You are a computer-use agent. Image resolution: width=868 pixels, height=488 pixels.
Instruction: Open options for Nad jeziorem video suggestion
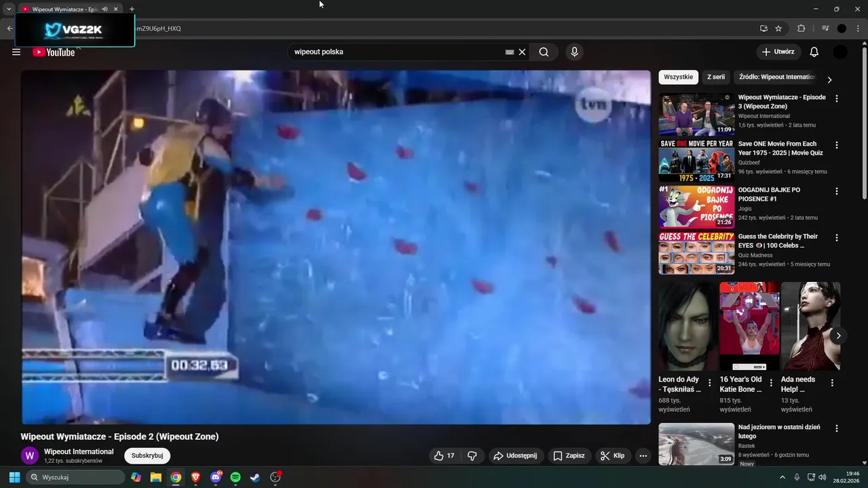tap(836, 428)
